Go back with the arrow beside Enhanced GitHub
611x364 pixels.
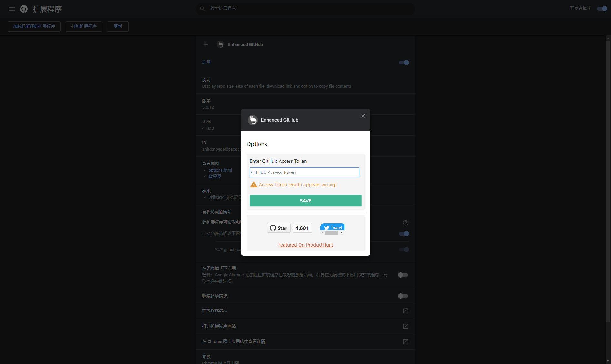(206, 44)
